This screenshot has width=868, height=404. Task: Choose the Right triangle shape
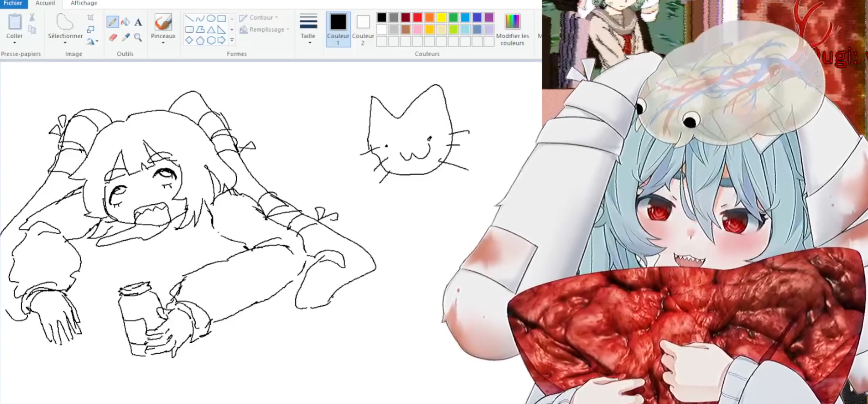coord(221,30)
